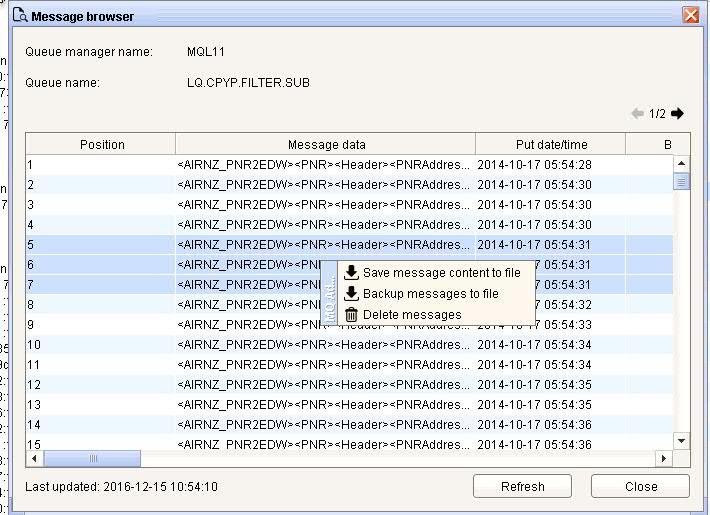This screenshot has height=515, width=710.
Task: Click timestamp 2014-10-17 05:54:32
Action: [563, 304]
